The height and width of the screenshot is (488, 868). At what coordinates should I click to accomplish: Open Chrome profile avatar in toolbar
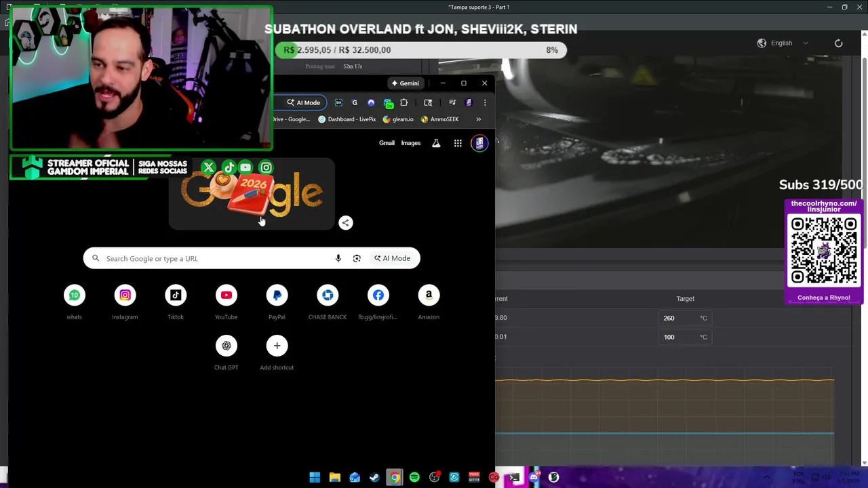tap(469, 103)
